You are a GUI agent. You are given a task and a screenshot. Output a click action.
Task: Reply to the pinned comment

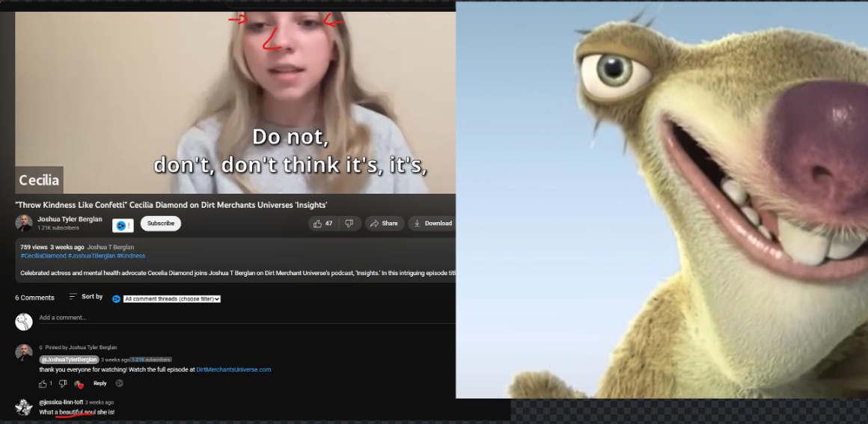pos(100,384)
